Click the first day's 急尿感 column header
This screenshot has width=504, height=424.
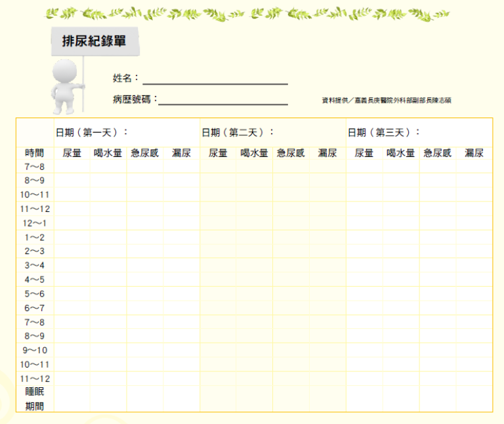pos(145,154)
